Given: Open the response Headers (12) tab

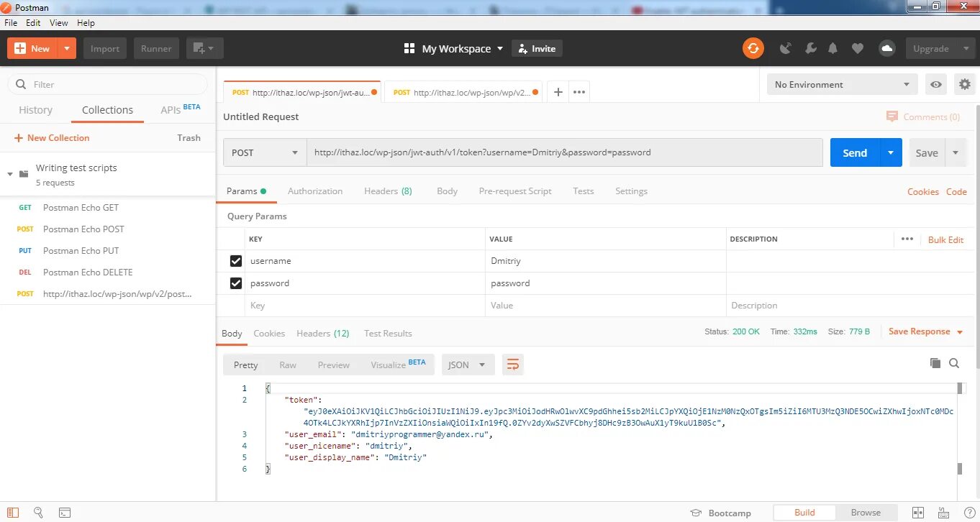Looking at the screenshot, I should (323, 334).
